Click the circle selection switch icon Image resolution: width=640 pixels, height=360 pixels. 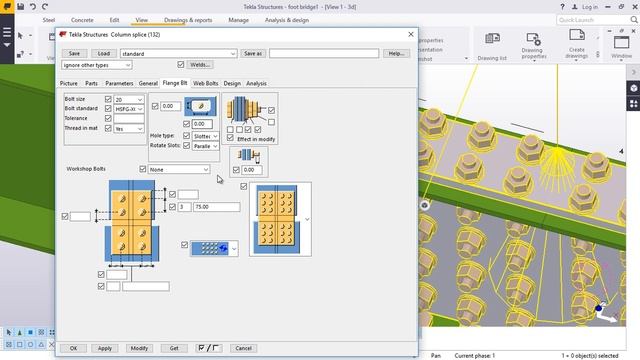(30, 344)
